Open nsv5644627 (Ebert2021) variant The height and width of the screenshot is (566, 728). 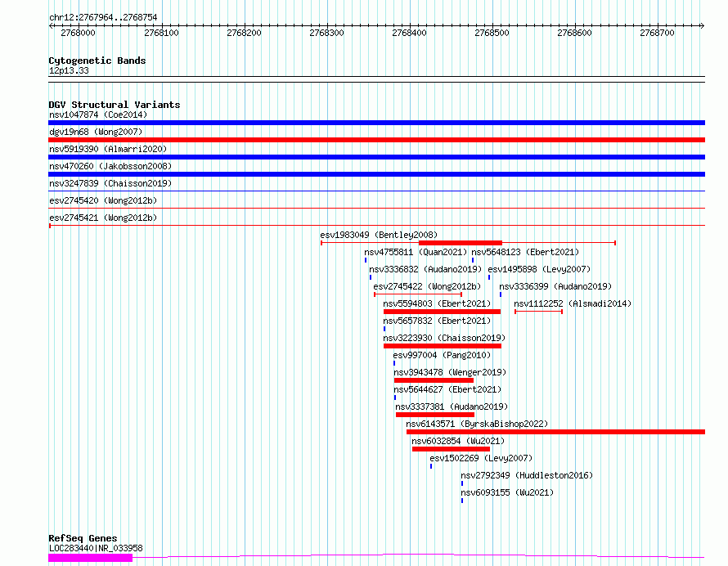(x=447, y=389)
